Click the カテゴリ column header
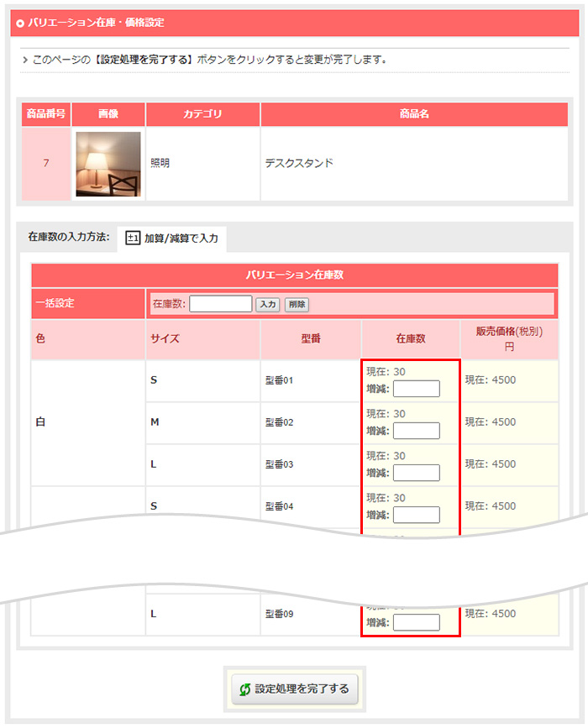 tap(202, 114)
